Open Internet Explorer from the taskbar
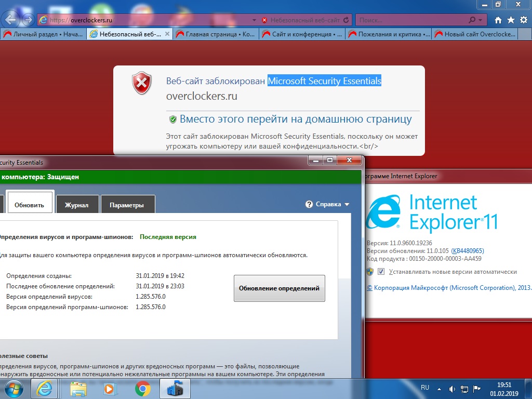This screenshot has height=399, width=532. pyautogui.click(x=45, y=389)
